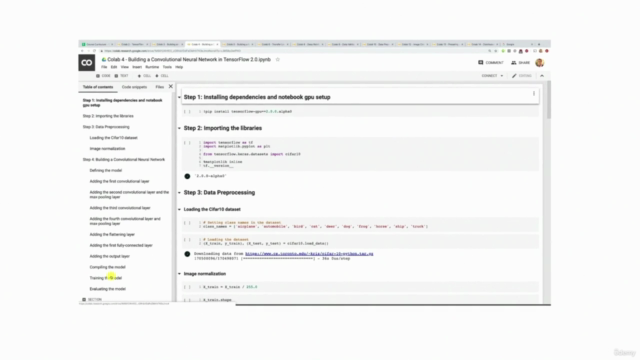Click output icon beside '2.0.0-alpha0'

(x=187, y=176)
